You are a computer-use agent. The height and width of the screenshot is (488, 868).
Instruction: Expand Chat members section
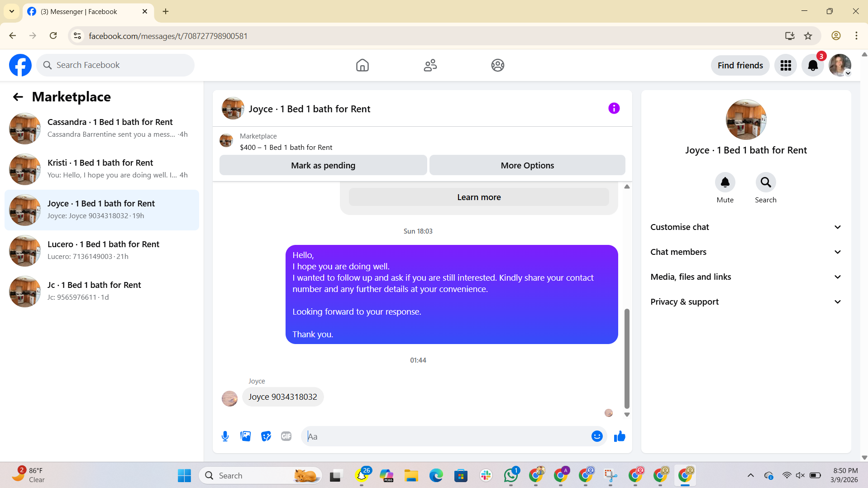(746, 252)
